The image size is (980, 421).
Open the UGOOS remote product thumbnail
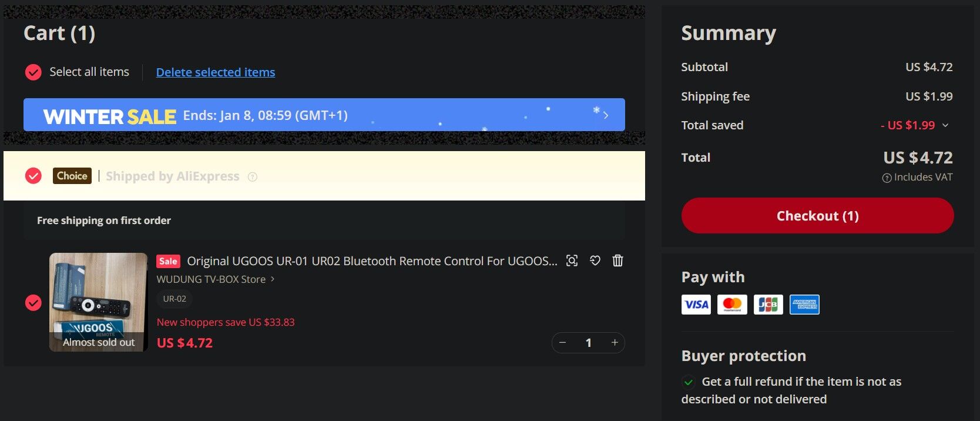99,302
